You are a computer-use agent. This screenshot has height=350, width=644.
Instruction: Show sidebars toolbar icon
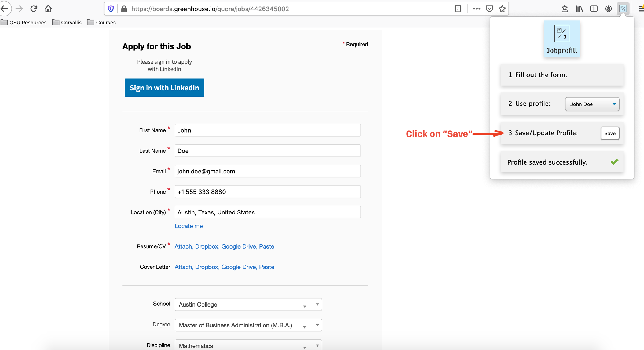[594, 9]
